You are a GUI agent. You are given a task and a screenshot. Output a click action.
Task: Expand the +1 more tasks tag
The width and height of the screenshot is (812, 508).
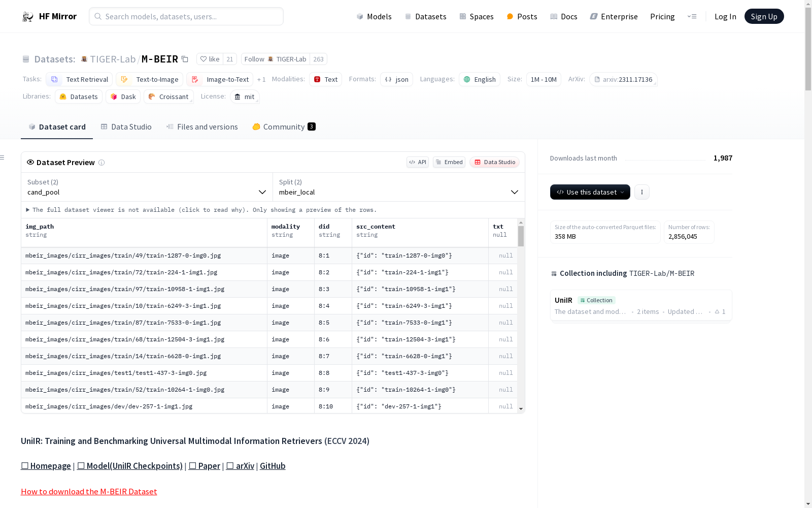pos(261,79)
